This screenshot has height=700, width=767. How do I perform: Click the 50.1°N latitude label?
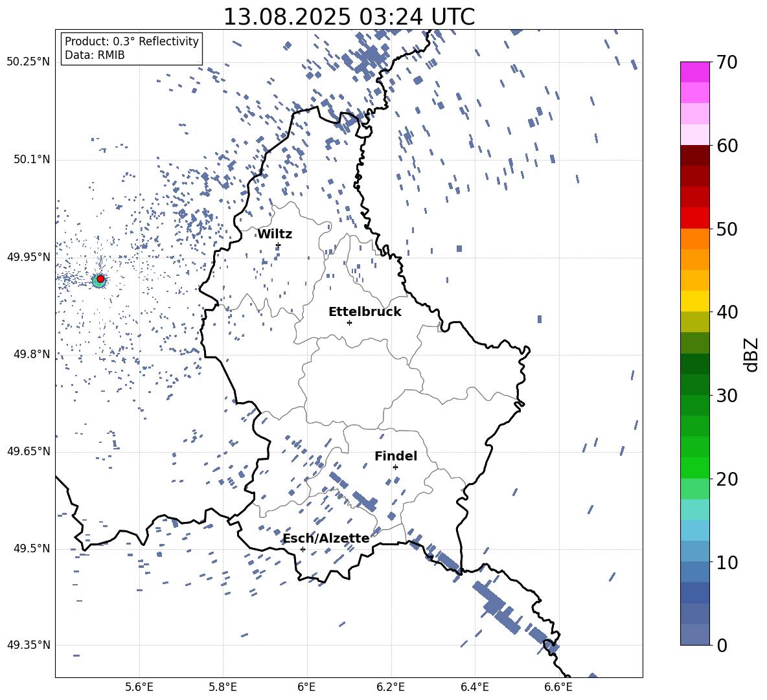click(31, 159)
